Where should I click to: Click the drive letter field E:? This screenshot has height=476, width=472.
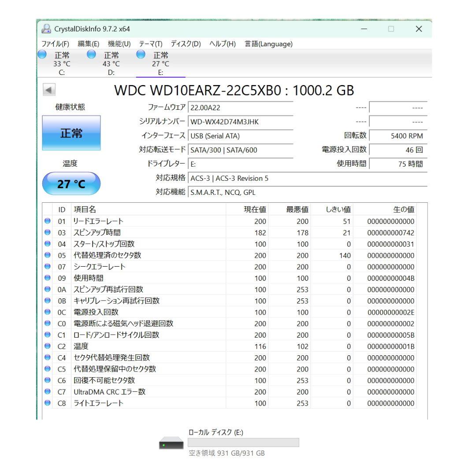pyautogui.click(x=241, y=164)
